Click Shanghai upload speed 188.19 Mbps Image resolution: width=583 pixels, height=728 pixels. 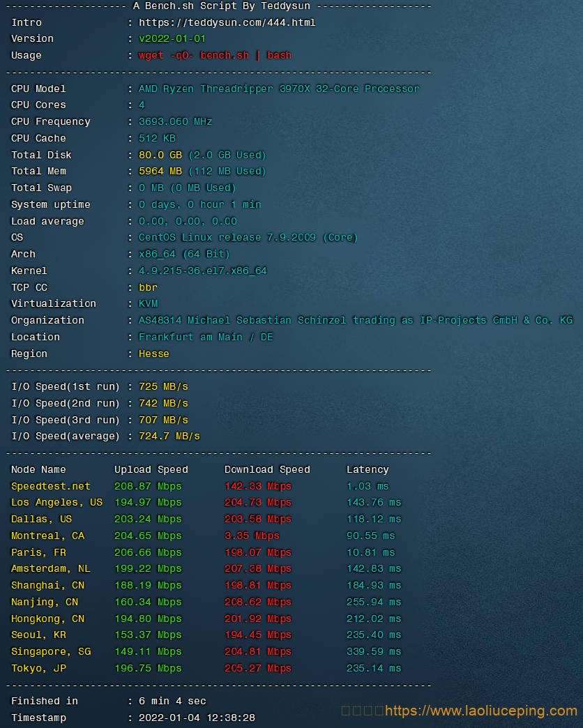tap(148, 586)
